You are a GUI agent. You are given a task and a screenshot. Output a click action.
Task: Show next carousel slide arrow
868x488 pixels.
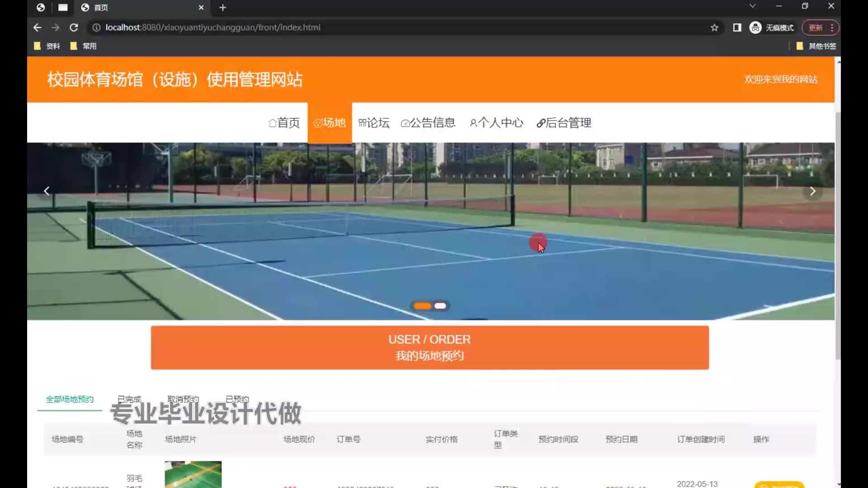pyautogui.click(x=812, y=191)
